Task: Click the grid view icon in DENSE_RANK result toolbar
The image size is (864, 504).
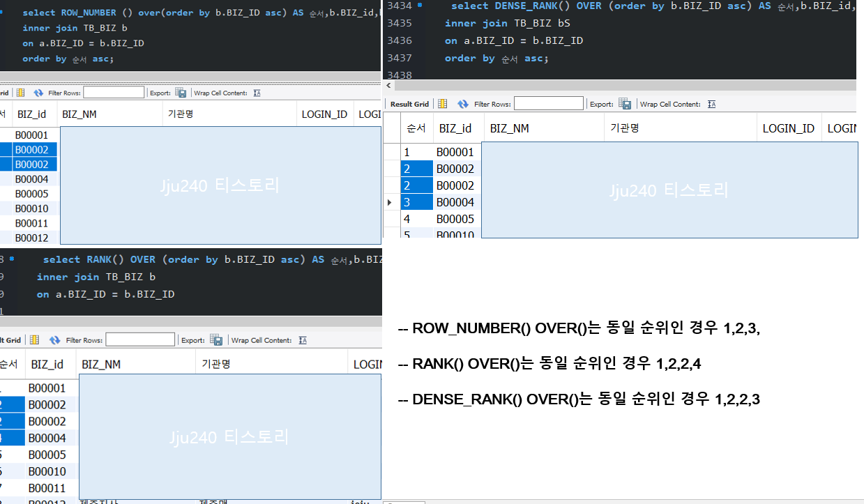Action: pos(442,104)
